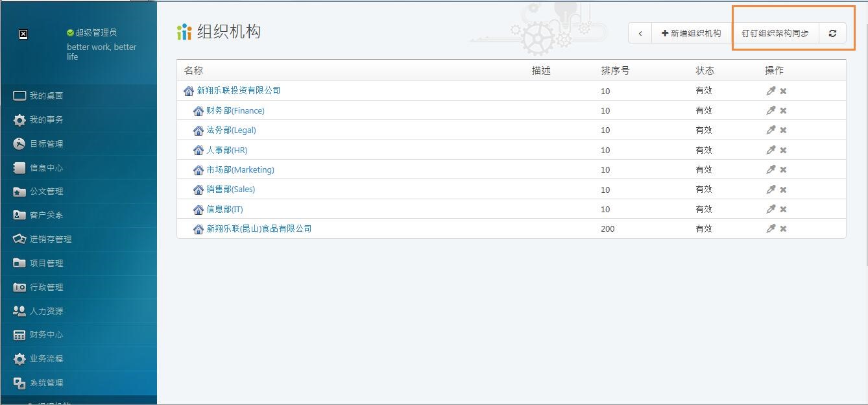The image size is (868, 405).
Task: Click sort number 200 cell
Action: pyautogui.click(x=608, y=229)
